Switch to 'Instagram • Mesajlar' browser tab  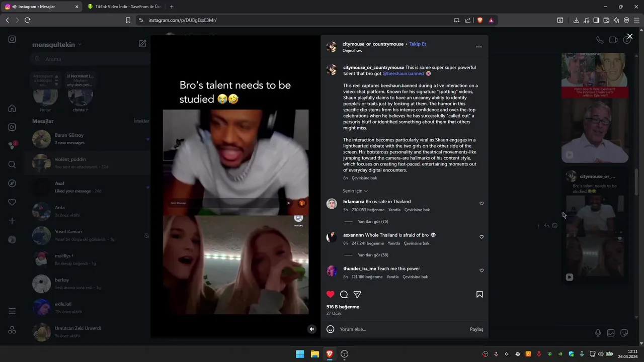tap(42, 7)
